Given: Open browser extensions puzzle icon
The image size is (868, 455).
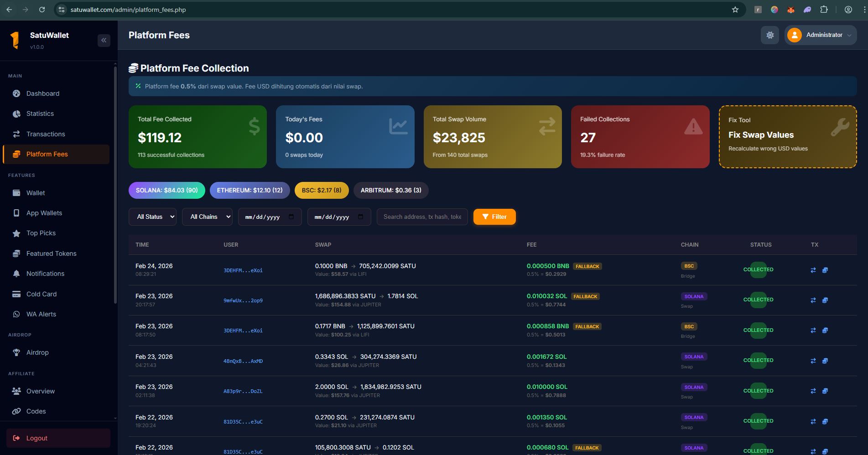Looking at the screenshot, I should coord(824,10).
